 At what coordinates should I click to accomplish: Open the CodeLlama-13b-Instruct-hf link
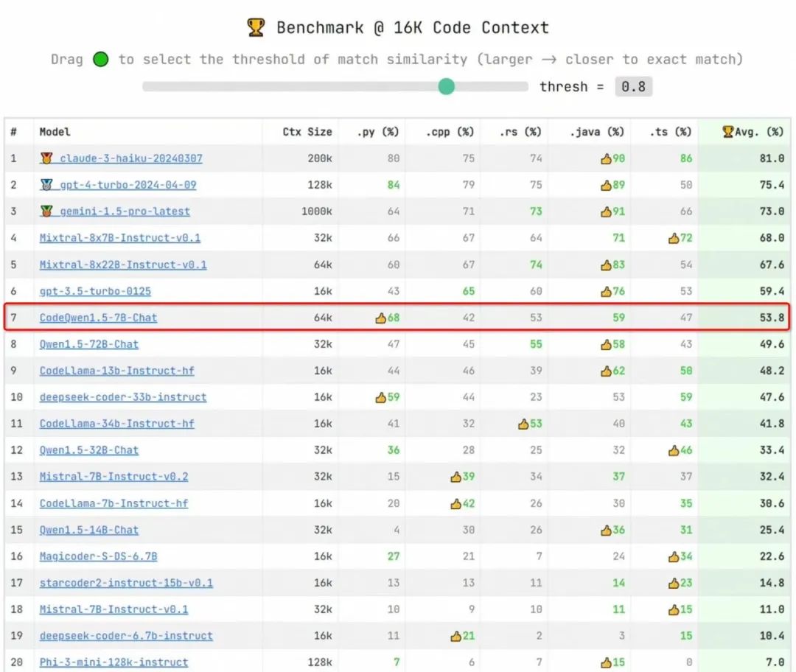[116, 371]
